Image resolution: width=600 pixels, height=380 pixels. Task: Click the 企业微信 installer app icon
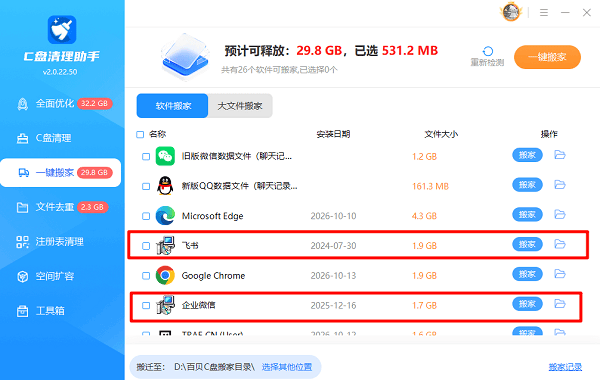coord(166,305)
